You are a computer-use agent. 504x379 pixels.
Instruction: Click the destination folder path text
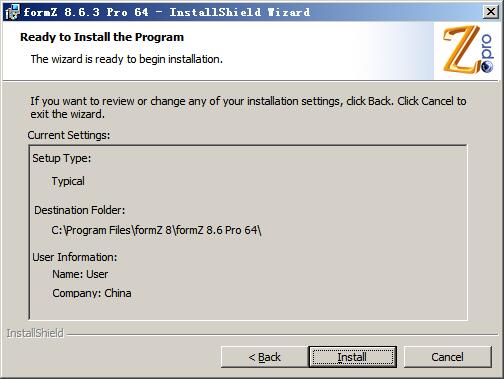pyautogui.click(x=156, y=230)
